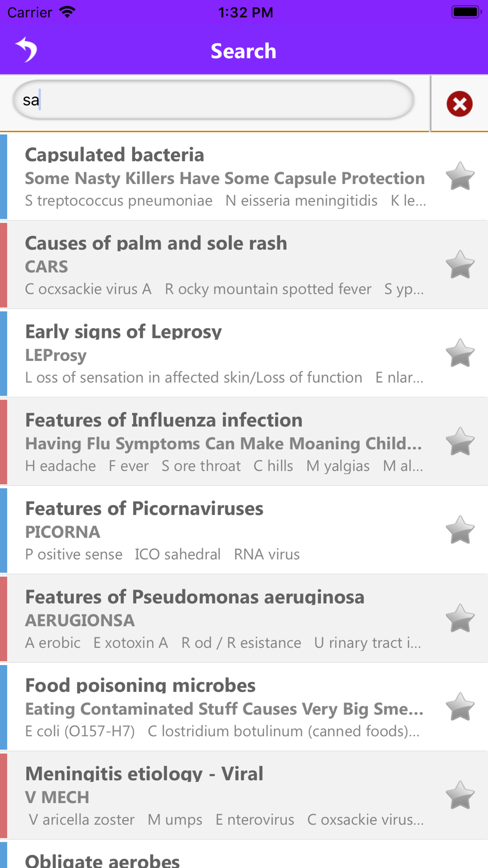Favorite Pseudomonas aeruginosa entry star

pos(460,619)
